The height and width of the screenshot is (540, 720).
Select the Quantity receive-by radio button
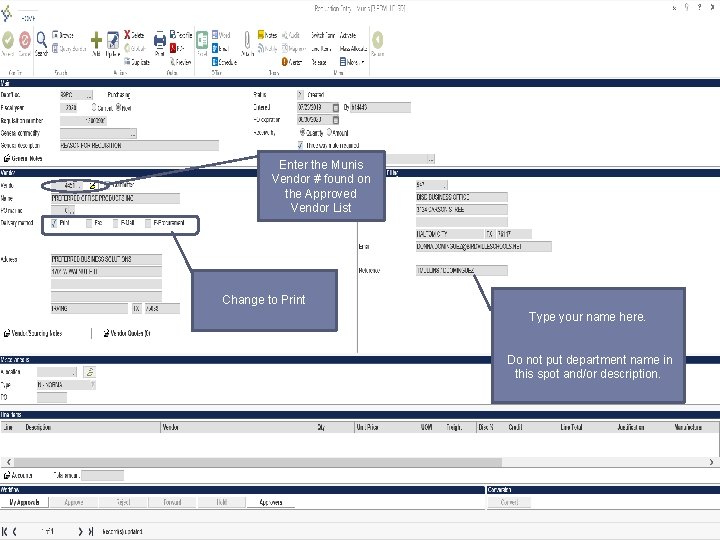click(x=303, y=132)
